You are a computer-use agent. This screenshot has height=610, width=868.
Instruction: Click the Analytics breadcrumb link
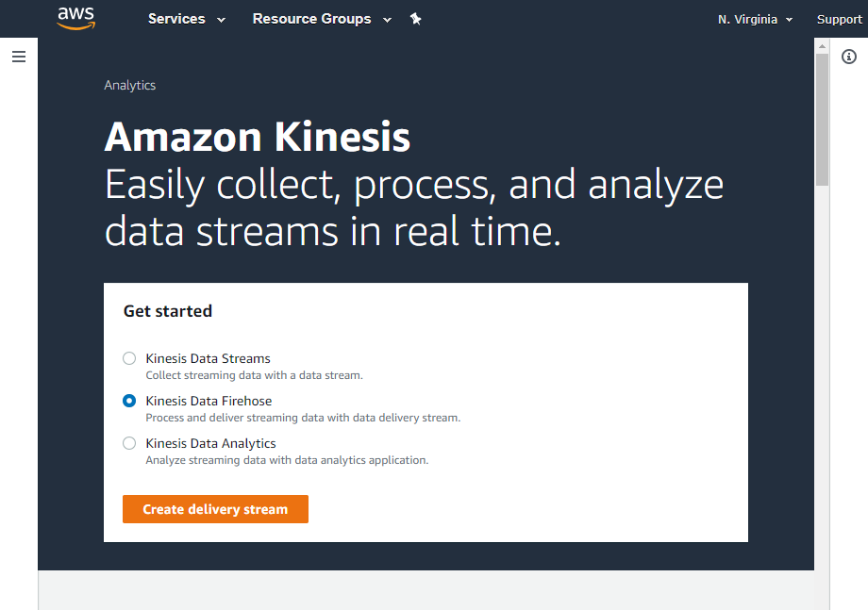point(129,85)
